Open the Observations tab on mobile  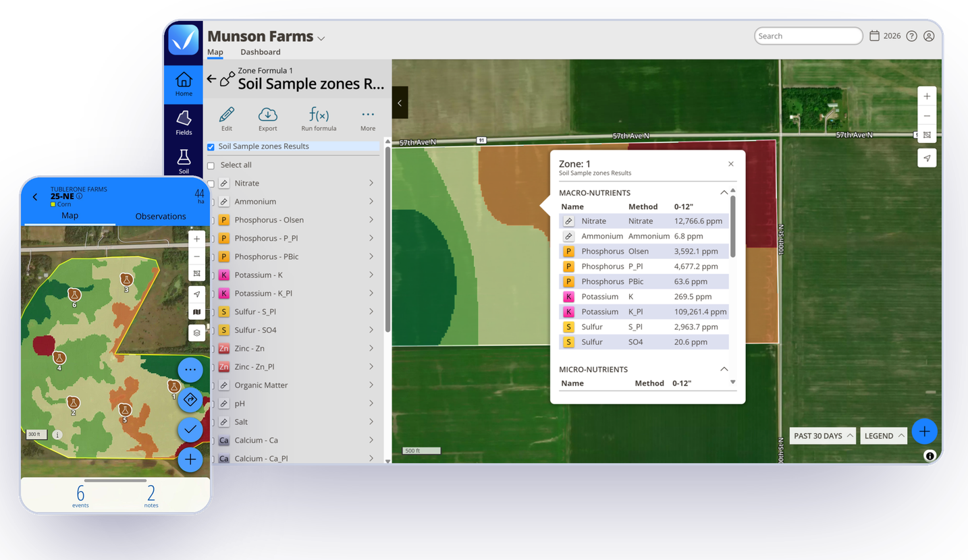[161, 217]
